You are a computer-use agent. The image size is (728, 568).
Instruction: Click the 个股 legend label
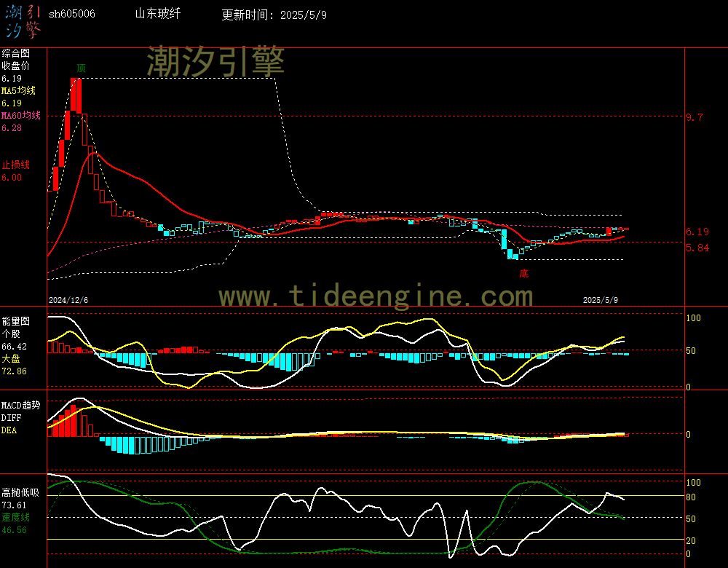11,334
